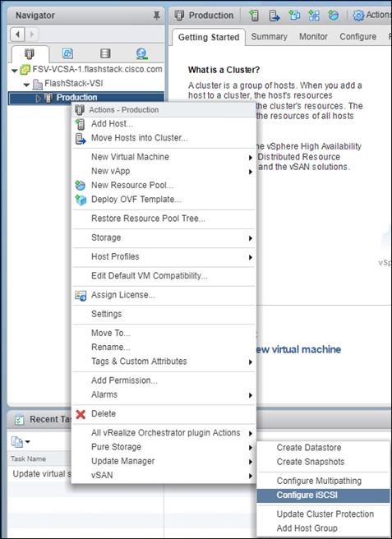
Task: Open Tags & Custom Attributes submenu
Action: tap(164, 362)
